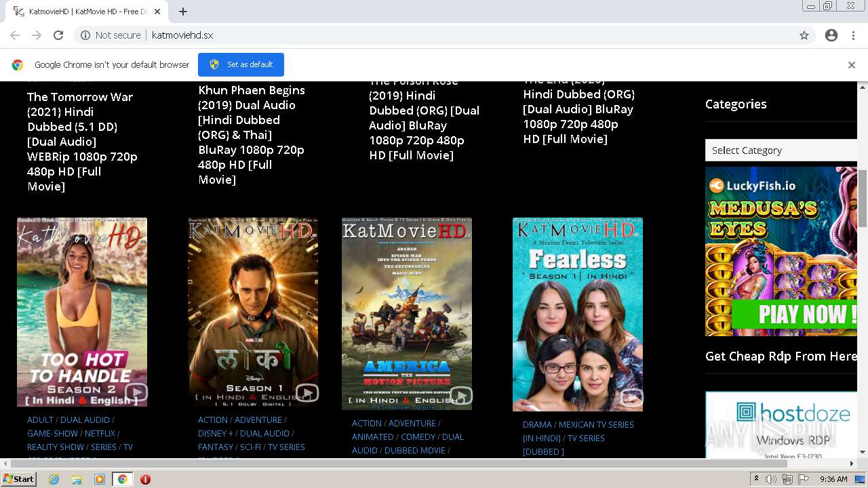Open ACTION category under Loki poster
This screenshot has width=868, height=488.
213,420
